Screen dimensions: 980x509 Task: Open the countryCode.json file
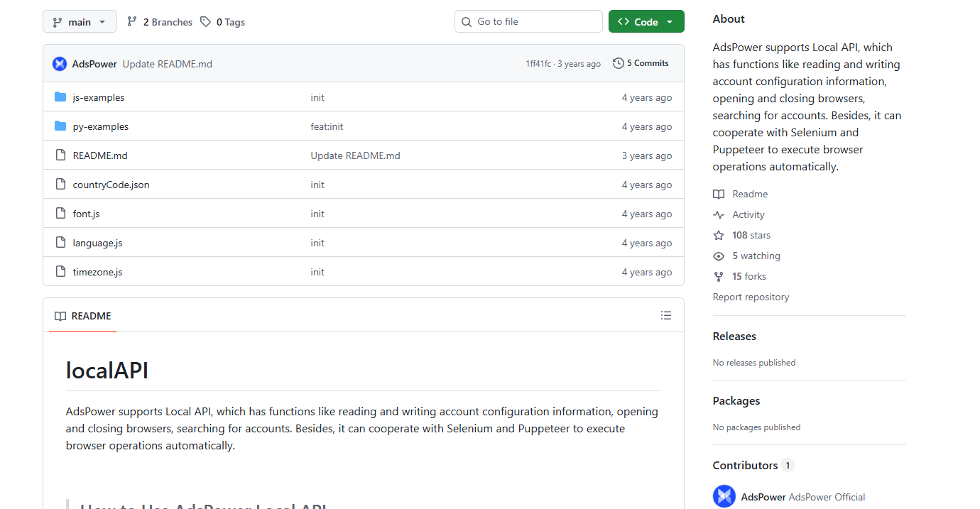(111, 185)
